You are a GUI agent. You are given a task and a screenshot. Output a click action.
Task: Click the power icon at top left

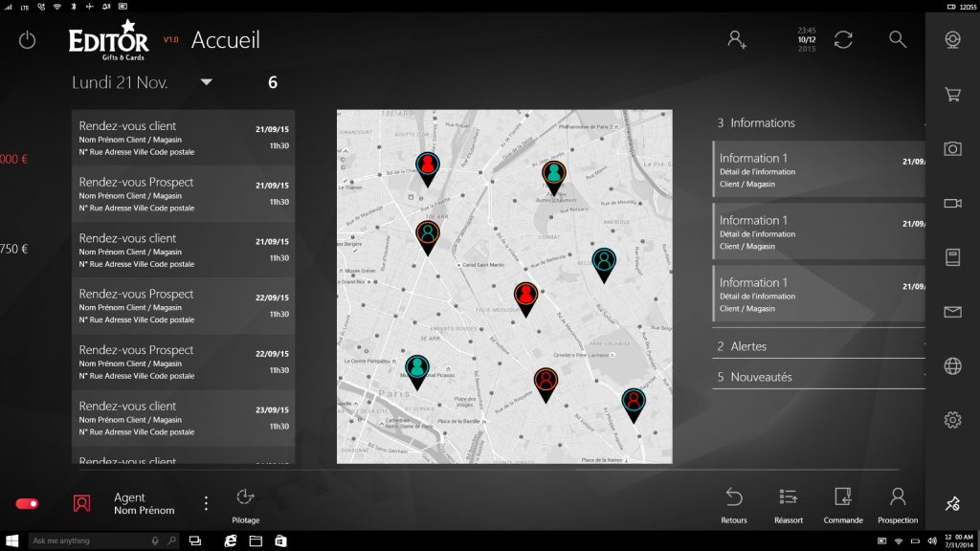coord(27,40)
